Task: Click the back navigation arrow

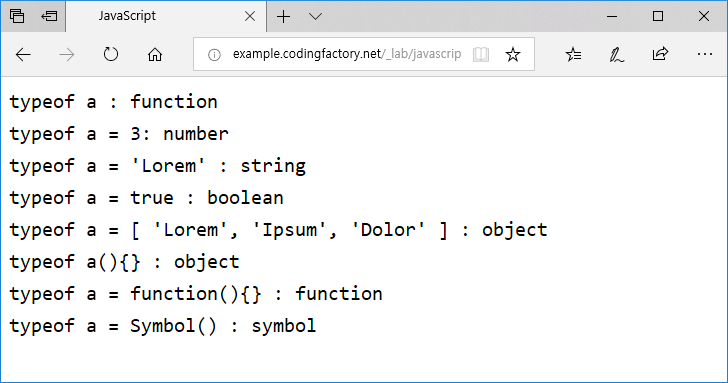Action: pos(23,55)
